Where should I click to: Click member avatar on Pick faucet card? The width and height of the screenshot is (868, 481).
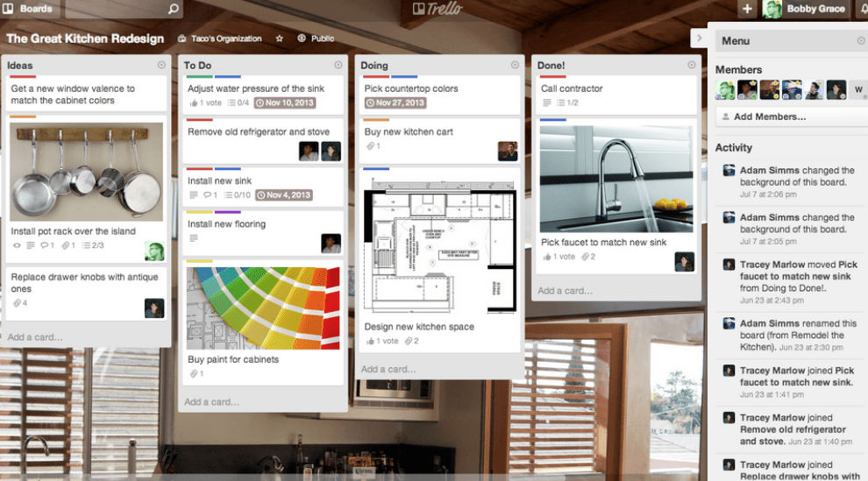(685, 262)
